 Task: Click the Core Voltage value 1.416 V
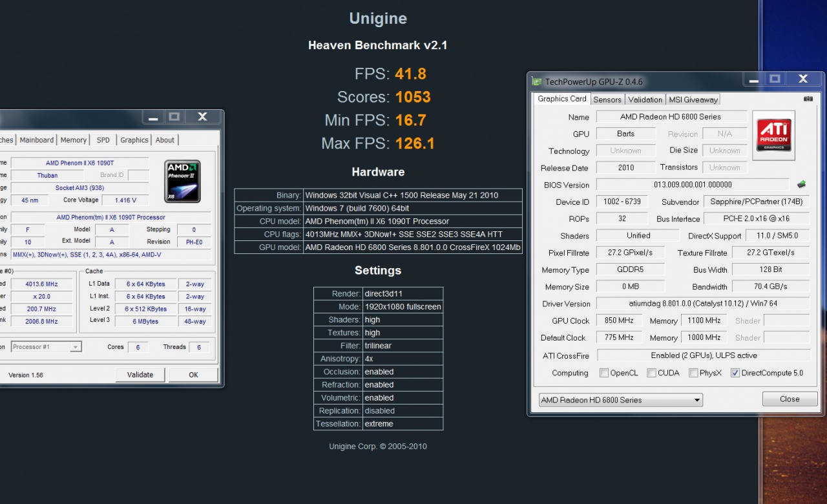pos(125,200)
